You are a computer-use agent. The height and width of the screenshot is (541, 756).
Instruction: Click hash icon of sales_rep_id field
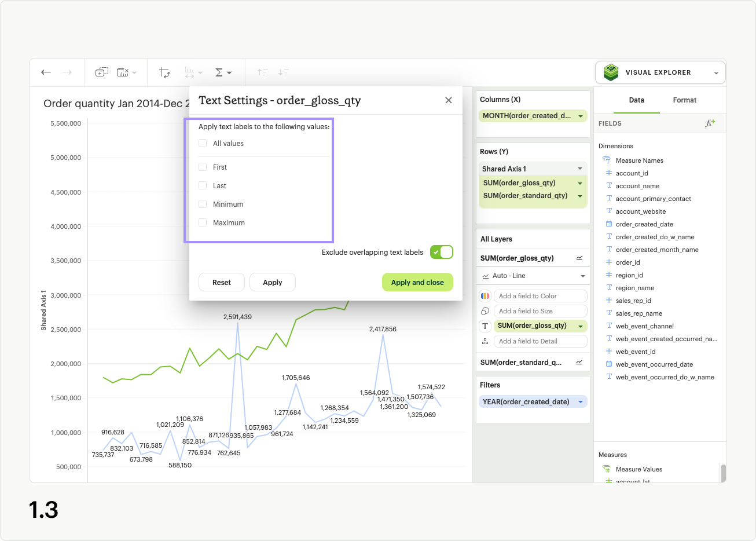coord(609,301)
